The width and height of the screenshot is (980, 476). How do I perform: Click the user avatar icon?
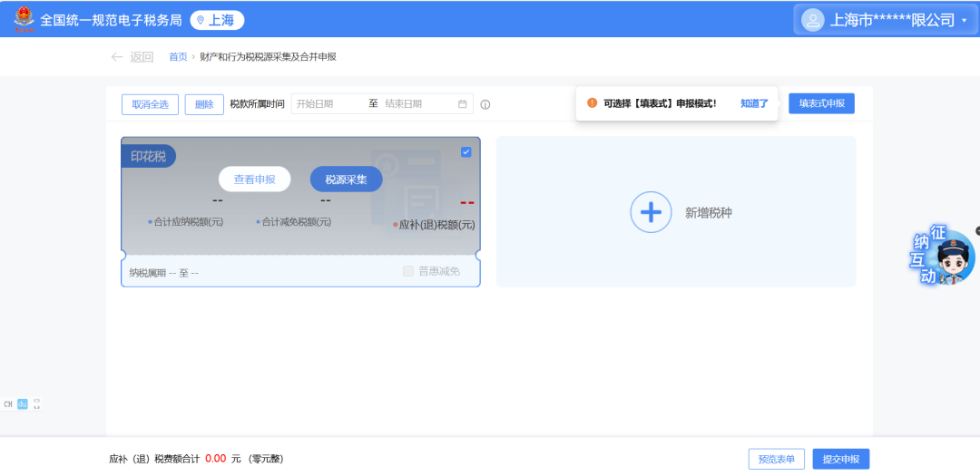(x=812, y=20)
